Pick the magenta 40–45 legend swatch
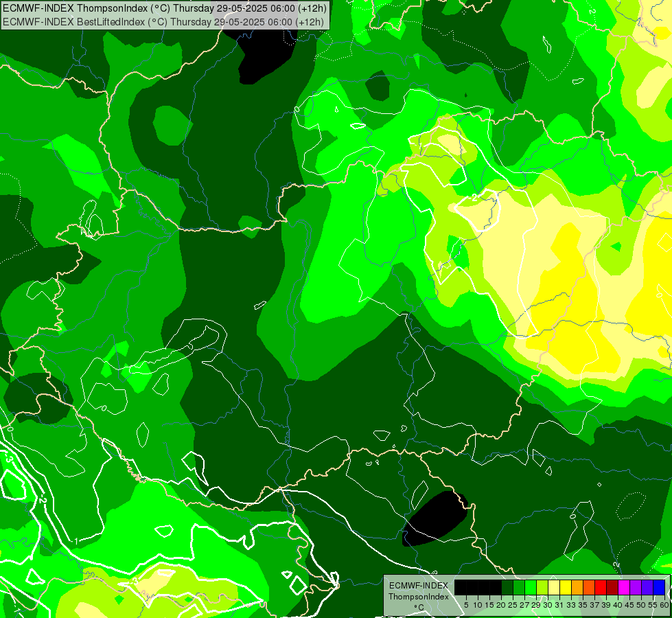The width and height of the screenshot is (672, 618). point(624,587)
